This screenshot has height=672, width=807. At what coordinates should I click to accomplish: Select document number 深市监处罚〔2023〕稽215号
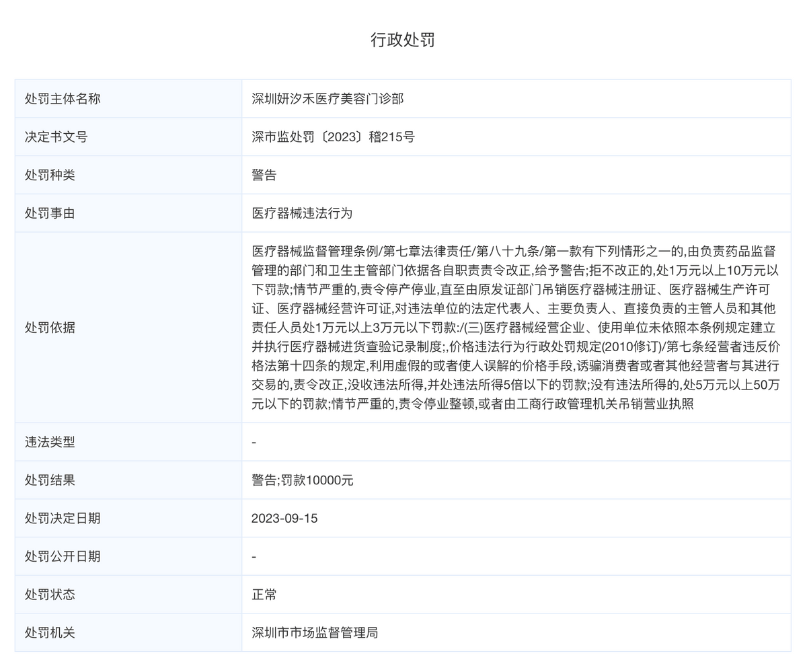pyautogui.click(x=333, y=137)
